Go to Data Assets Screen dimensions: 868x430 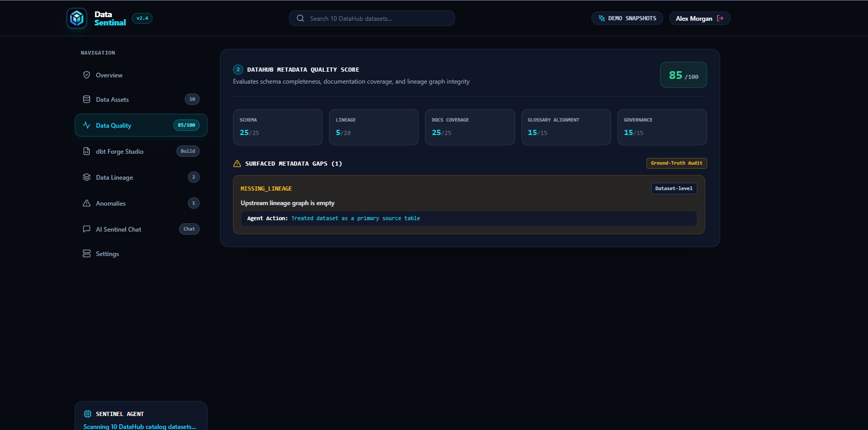(141, 99)
